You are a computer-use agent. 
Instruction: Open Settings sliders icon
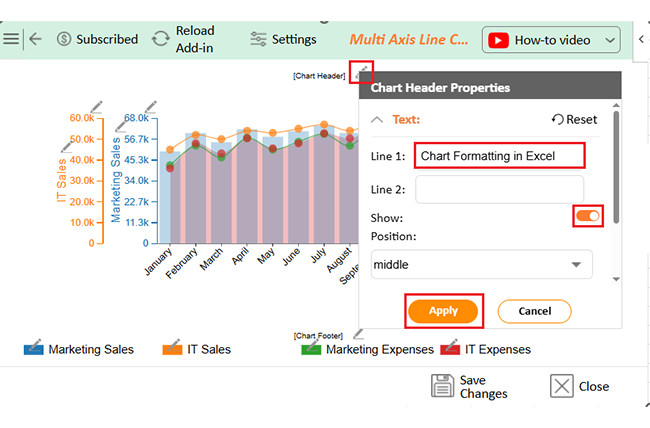(258, 39)
